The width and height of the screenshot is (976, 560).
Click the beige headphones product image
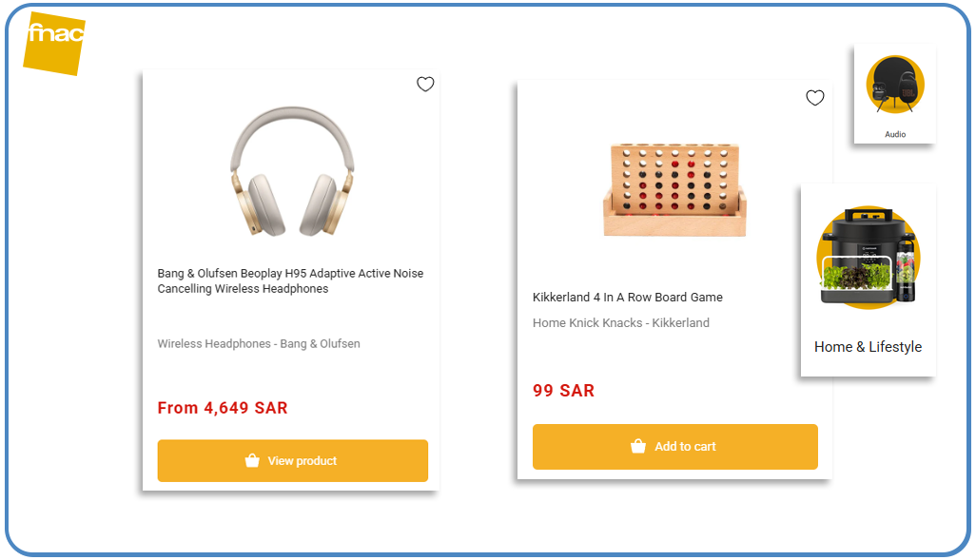[291, 171]
